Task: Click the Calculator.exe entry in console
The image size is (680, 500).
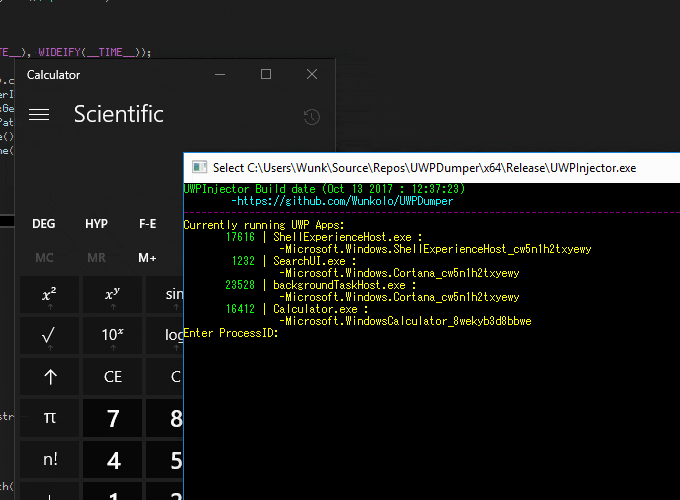Action: tap(315, 309)
